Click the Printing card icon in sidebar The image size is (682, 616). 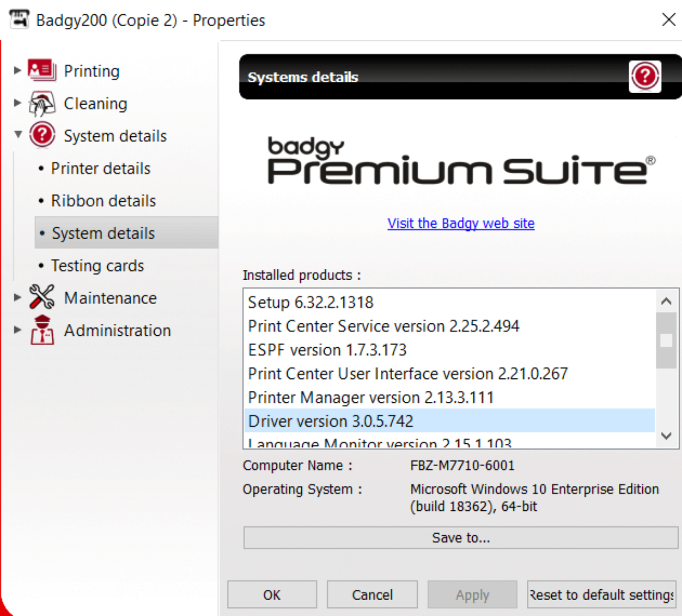coord(42,70)
